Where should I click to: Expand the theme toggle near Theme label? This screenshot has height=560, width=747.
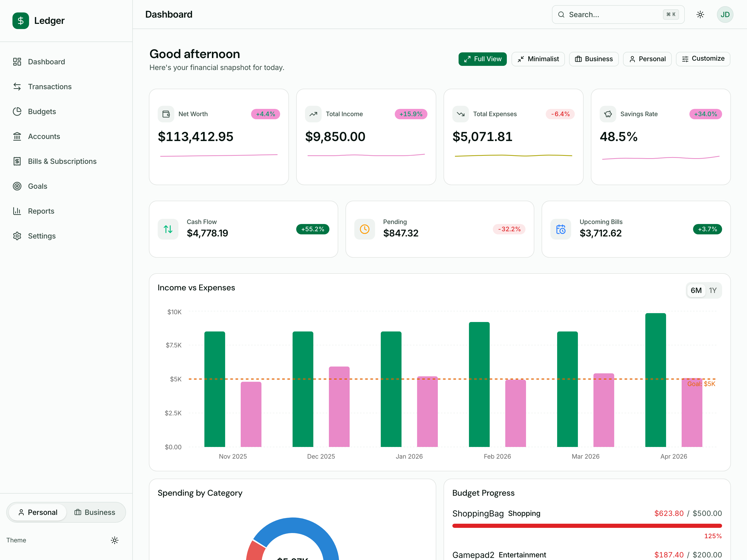pyautogui.click(x=114, y=540)
